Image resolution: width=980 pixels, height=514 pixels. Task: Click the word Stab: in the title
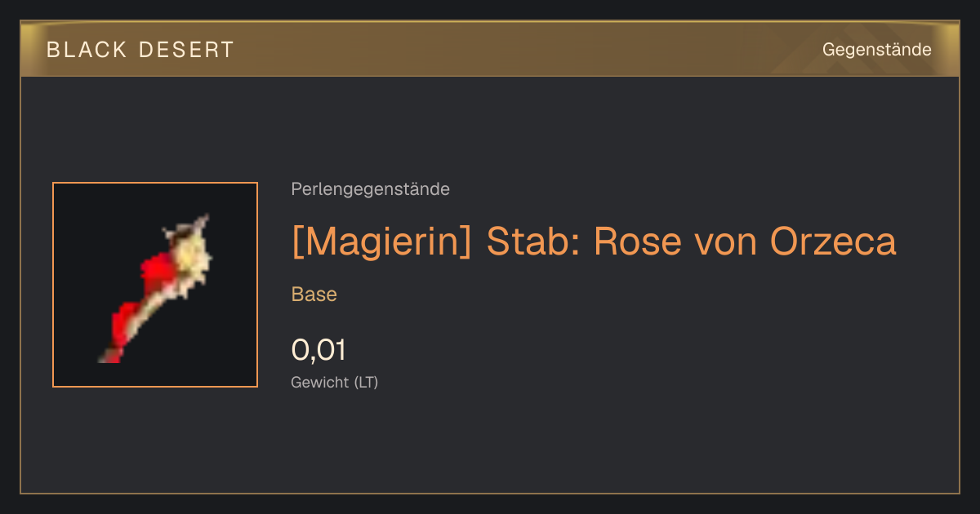tap(533, 241)
